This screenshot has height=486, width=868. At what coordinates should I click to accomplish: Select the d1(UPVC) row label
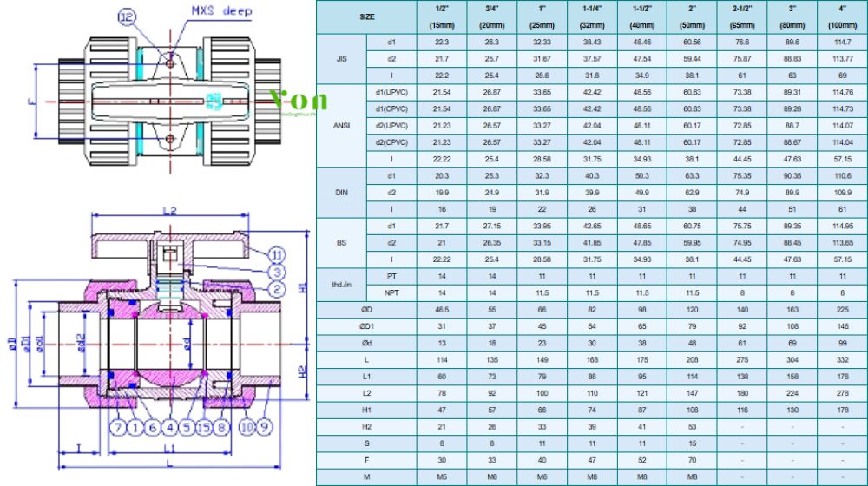click(x=391, y=93)
